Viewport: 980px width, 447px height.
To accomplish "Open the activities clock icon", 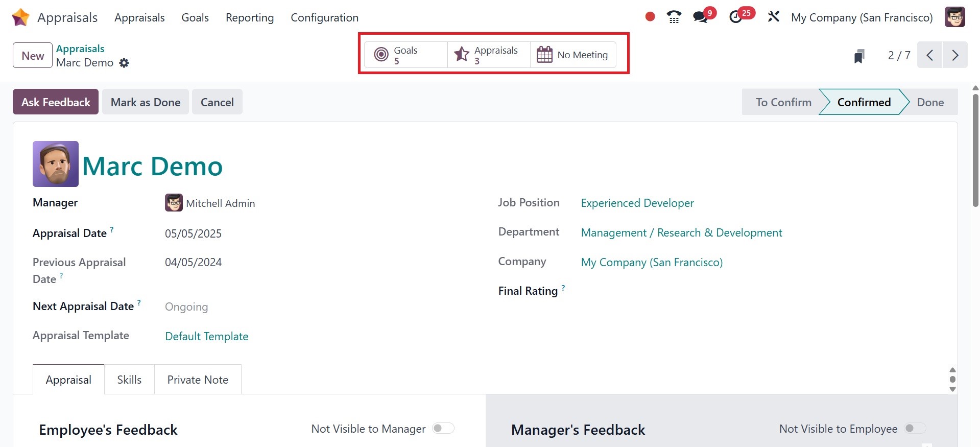I will coord(735,17).
